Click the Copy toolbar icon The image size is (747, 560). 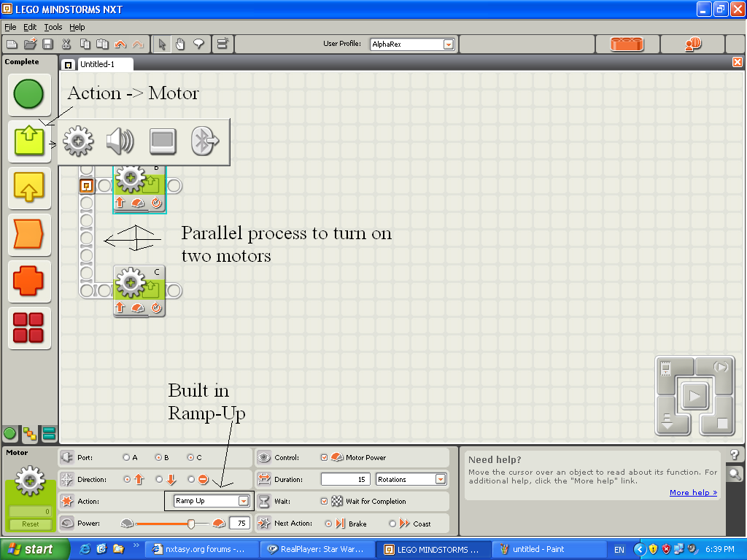click(x=85, y=44)
